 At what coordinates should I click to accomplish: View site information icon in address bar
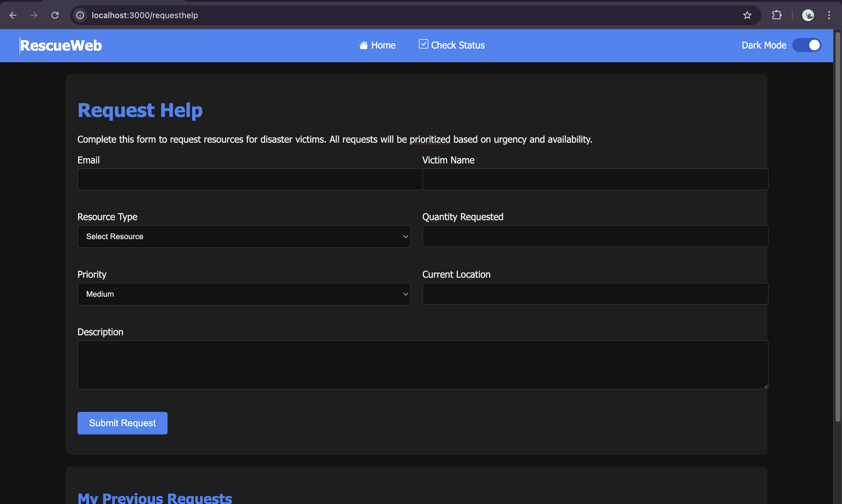pyautogui.click(x=80, y=15)
